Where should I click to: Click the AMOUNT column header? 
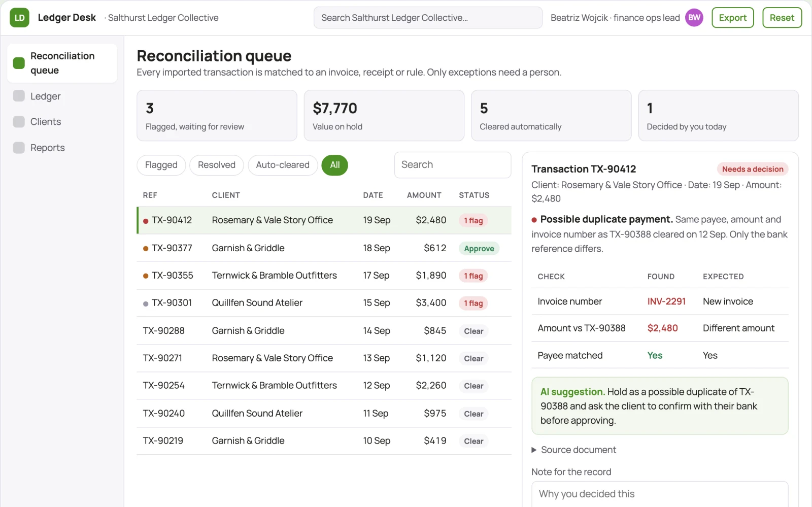coord(424,195)
